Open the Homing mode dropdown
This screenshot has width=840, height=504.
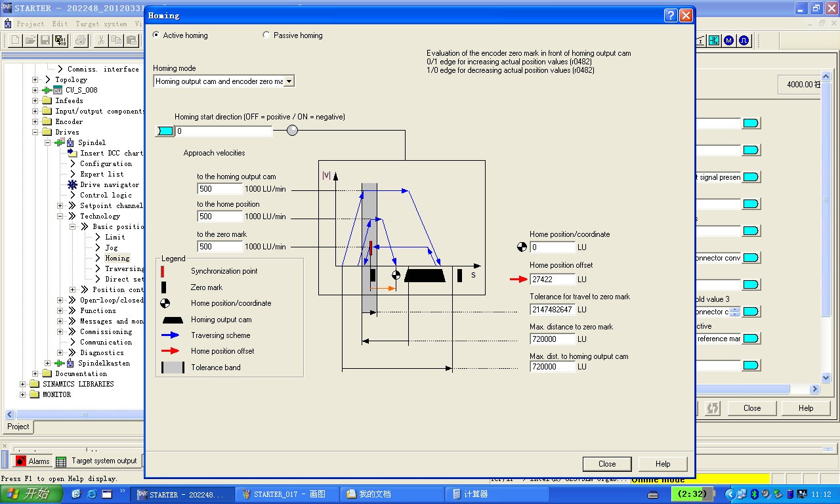pos(289,81)
